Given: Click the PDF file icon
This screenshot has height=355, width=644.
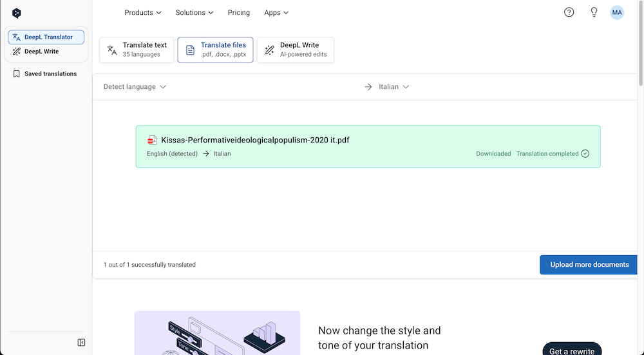Looking at the screenshot, I should click(x=153, y=140).
